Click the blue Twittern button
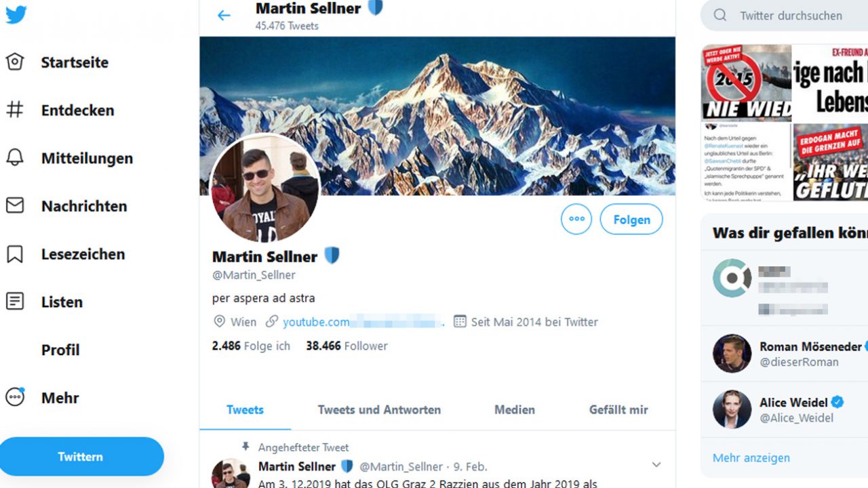The height and width of the screenshot is (488, 868). [x=81, y=457]
